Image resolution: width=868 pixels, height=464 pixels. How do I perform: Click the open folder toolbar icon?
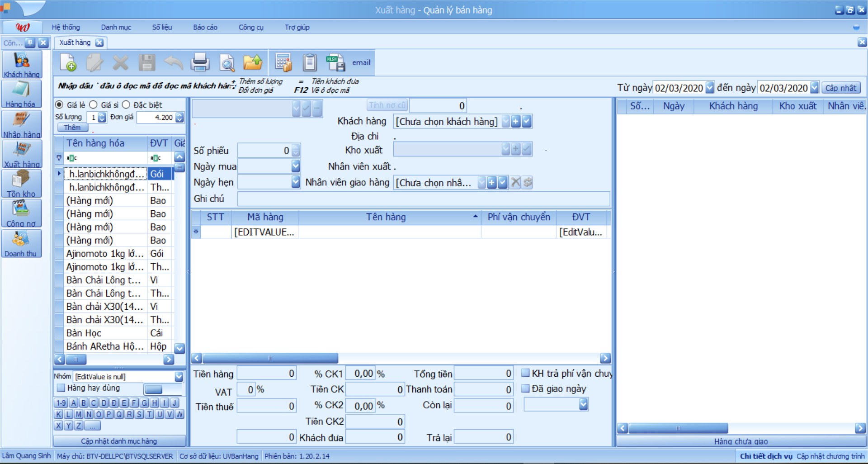pos(253,62)
